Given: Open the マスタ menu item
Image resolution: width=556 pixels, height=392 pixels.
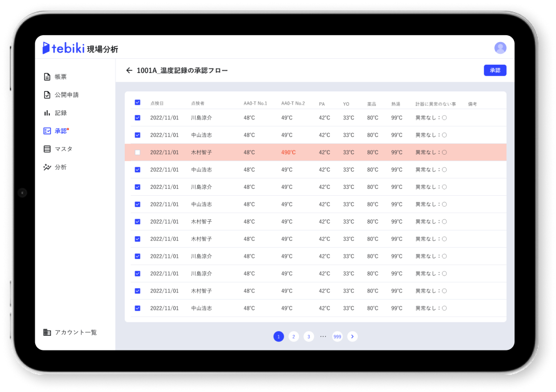Looking at the screenshot, I should coord(64,149).
